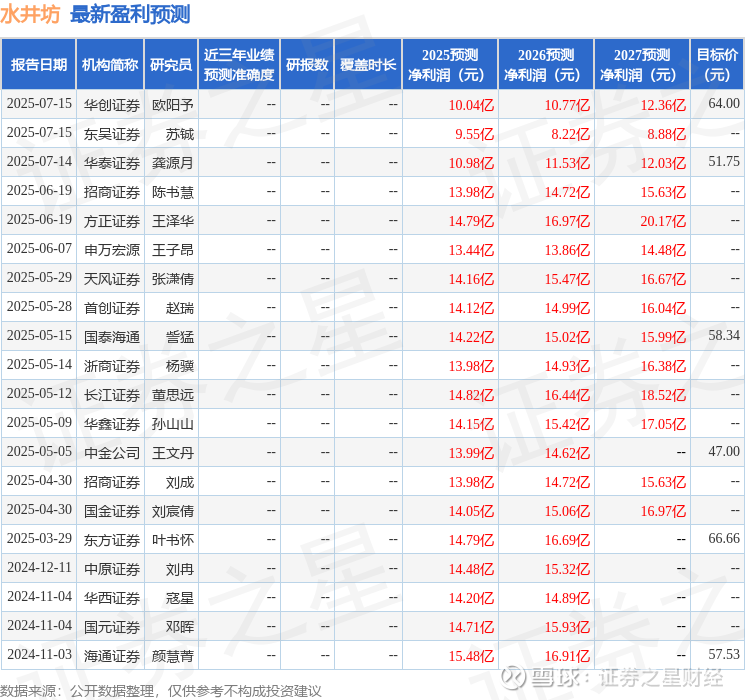The height and width of the screenshot is (700, 745).
Task: Select the 首创证券 institution cell
Action: pyautogui.click(x=112, y=308)
